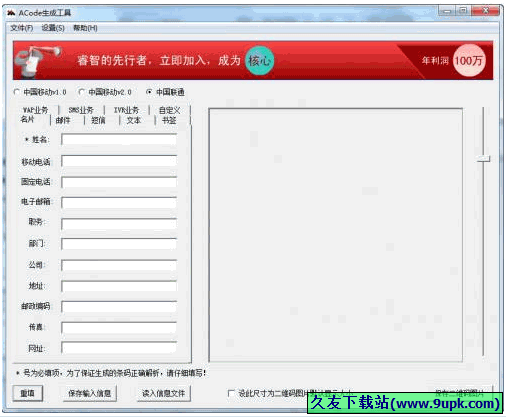This screenshot has width=506, height=417.
Task: Click the 重填 reset button
Action: (x=28, y=393)
